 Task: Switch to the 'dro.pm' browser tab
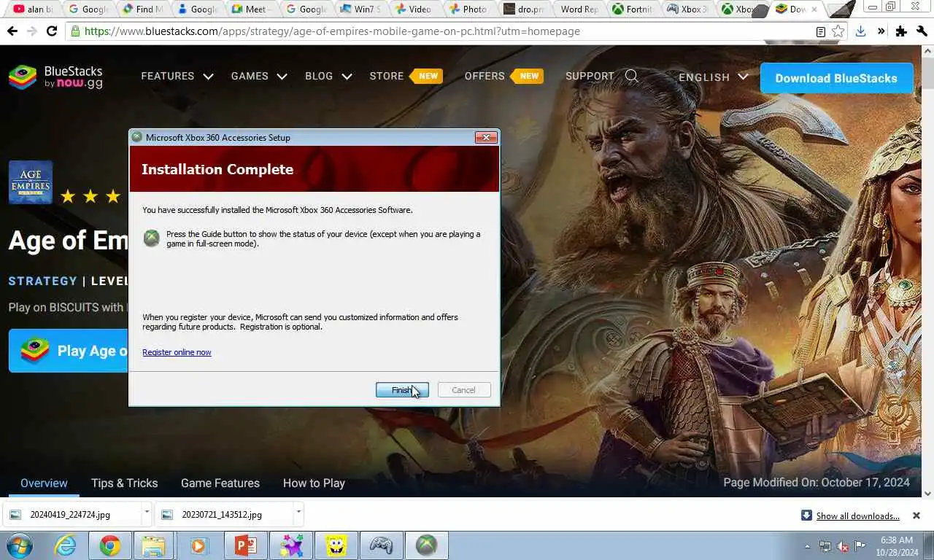(525, 9)
